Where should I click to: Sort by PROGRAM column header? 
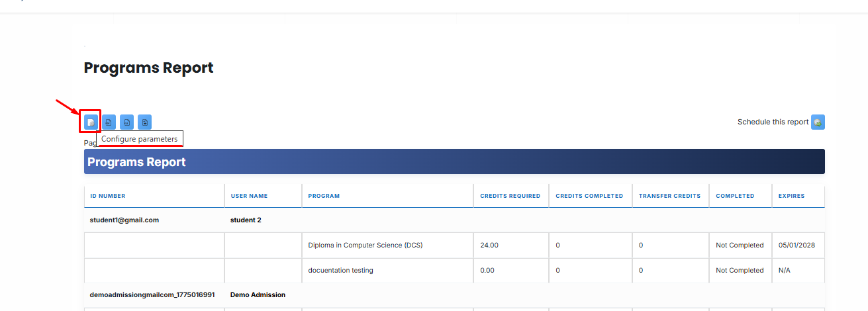(324, 196)
